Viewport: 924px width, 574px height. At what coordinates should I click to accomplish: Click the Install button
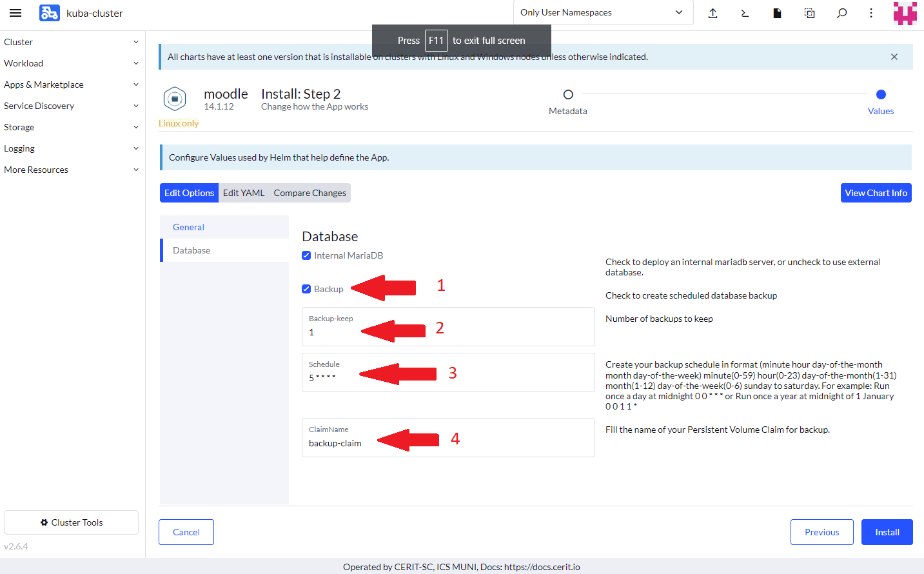tap(887, 532)
